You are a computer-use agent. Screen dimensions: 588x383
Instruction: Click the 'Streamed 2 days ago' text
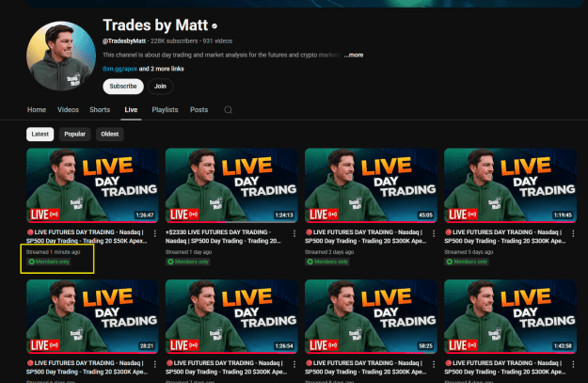[329, 252]
